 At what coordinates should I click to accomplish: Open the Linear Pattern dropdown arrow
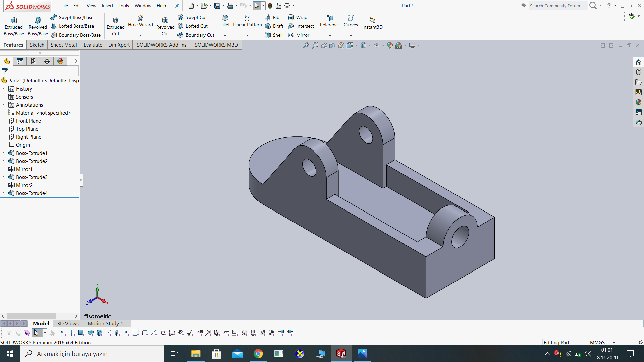tap(247, 36)
